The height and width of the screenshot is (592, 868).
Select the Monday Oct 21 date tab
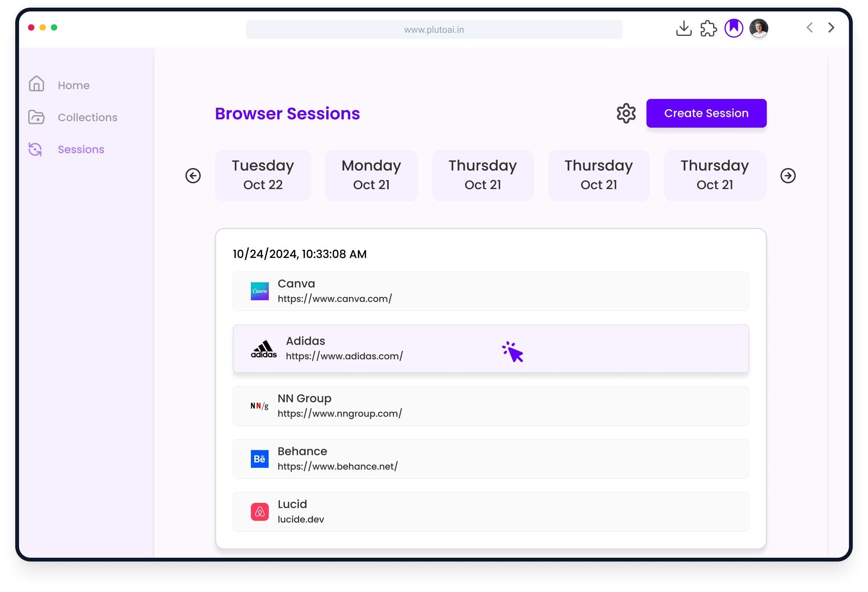[x=371, y=175]
